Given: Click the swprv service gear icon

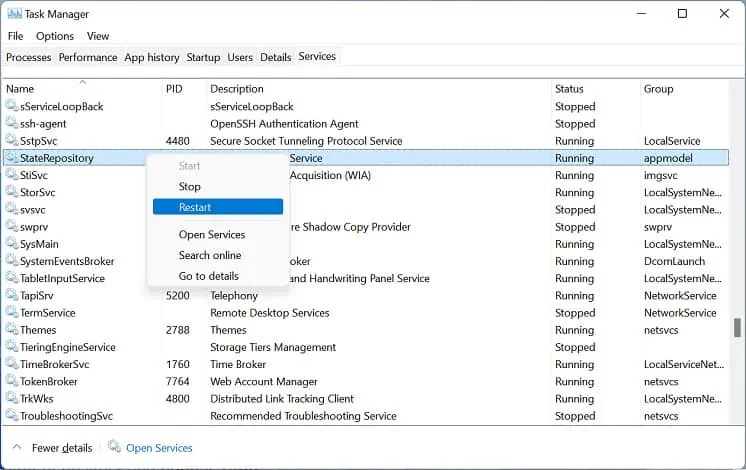Looking at the screenshot, I should [12, 226].
